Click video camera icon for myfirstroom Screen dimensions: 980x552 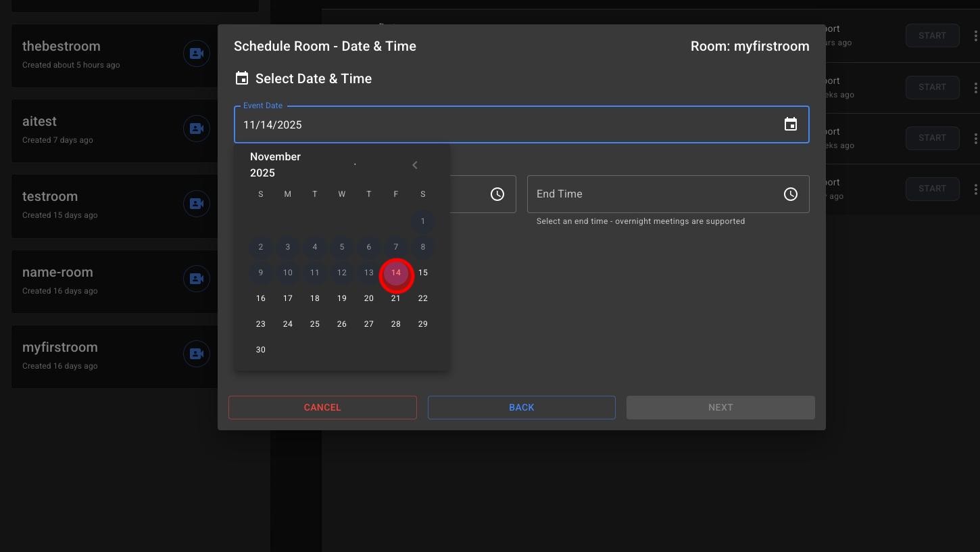pos(196,354)
